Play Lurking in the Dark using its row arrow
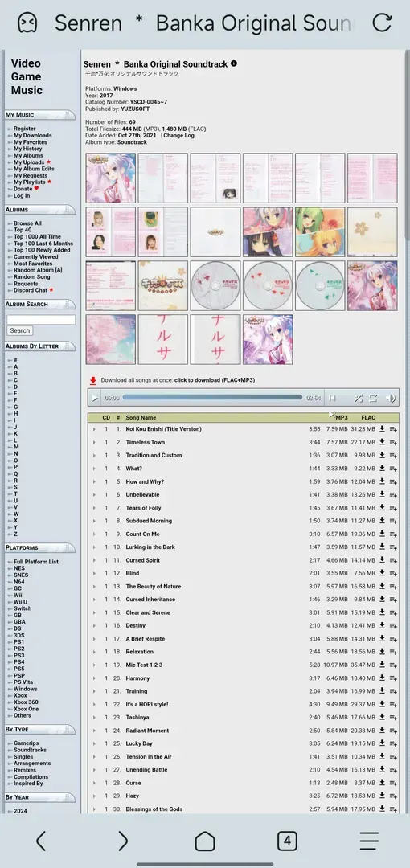410x868 pixels. pos(93,547)
